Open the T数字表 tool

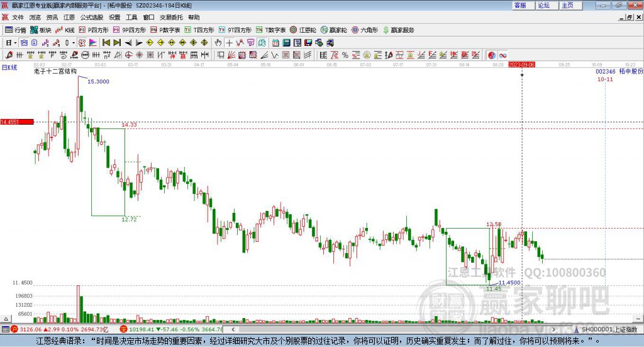click(x=270, y=30)
